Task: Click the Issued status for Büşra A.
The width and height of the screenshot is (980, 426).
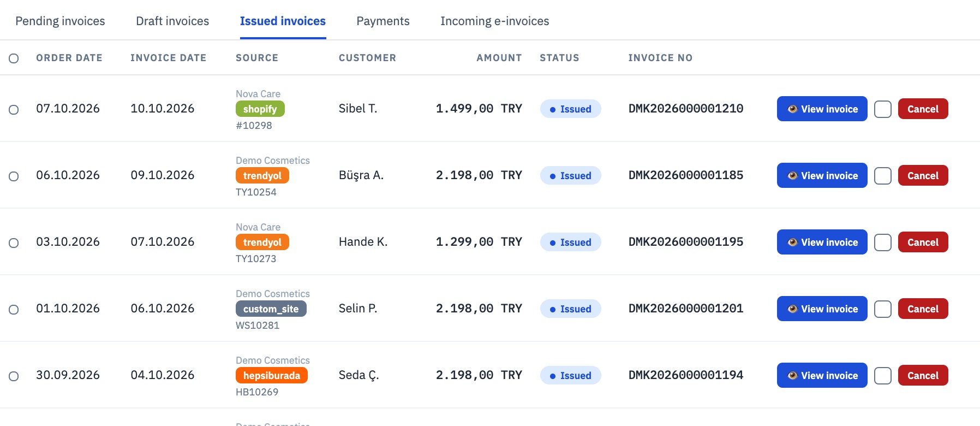Action: coord(570,175)
